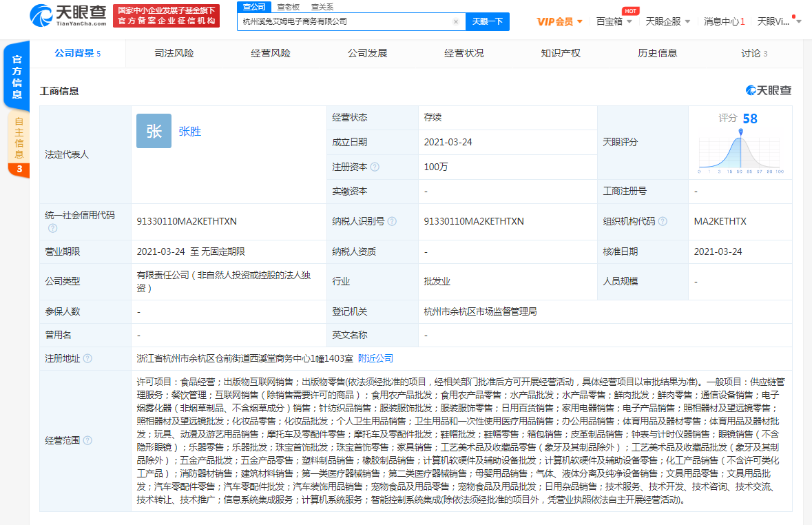Click the credit code 91330110MA2KETHTXN under 统一社会信用代码
The height and width of the screenshot is (525, 812).
pyautogui.click(x=187, y=221)
